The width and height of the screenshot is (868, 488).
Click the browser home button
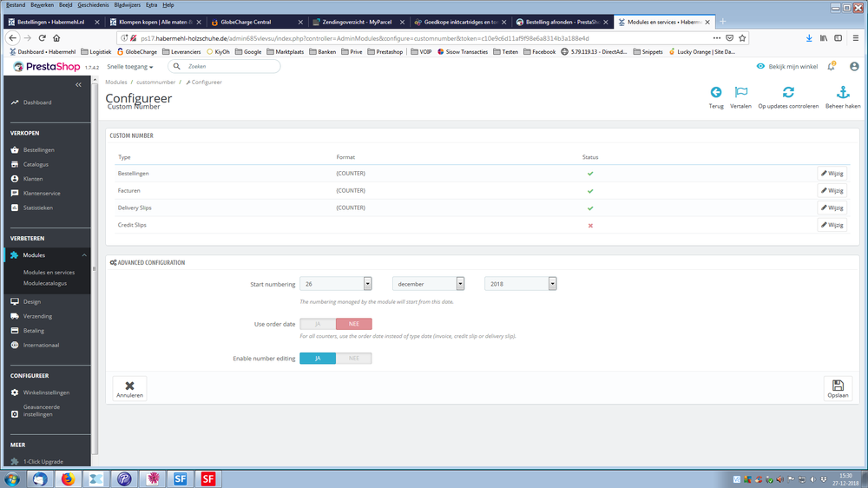pyautogui.click(x=56, y=38)
